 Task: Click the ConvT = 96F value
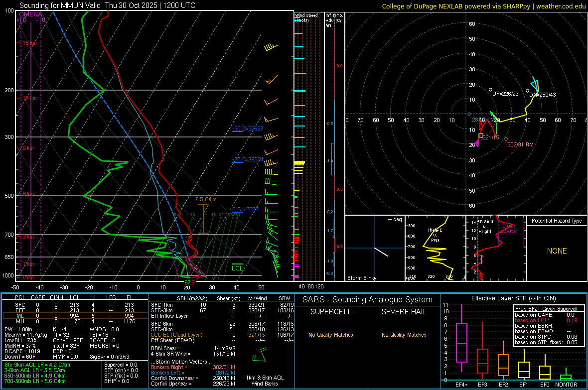click(67, 340)
